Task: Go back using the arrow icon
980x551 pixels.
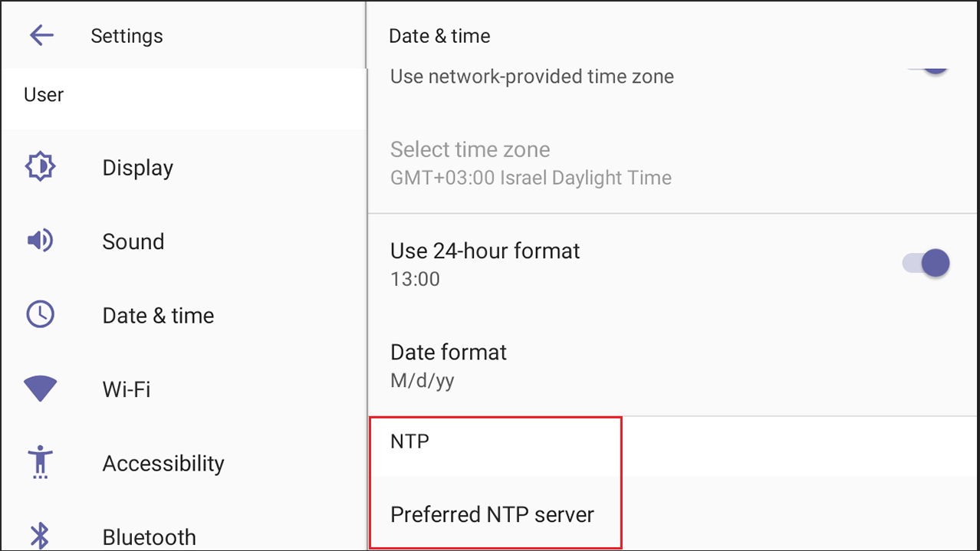Action: 41,35
